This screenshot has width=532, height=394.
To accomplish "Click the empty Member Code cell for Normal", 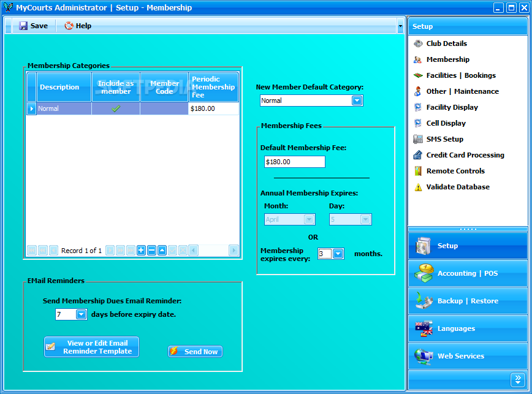I will click(x=164, y=108).
